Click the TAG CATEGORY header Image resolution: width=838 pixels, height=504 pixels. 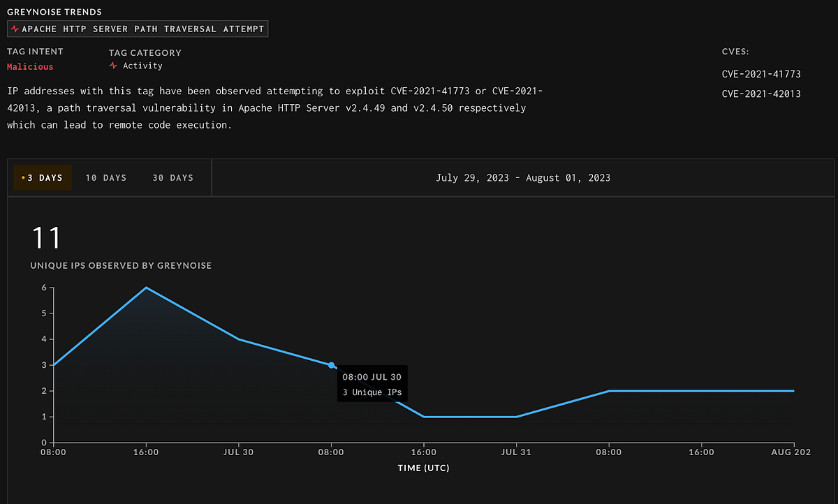[x=145, y=52]
